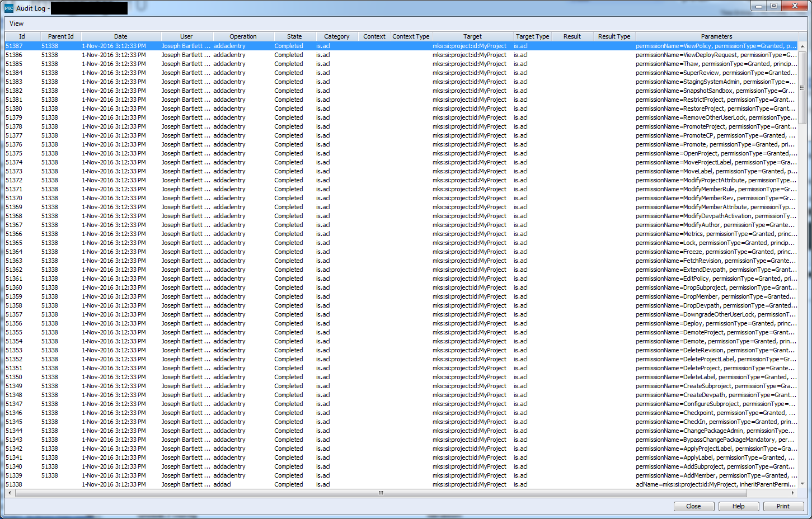Image resolution: width=812 pixels, height=519 pixels.
Task: Sort by the Id column header
Action: 22,36
